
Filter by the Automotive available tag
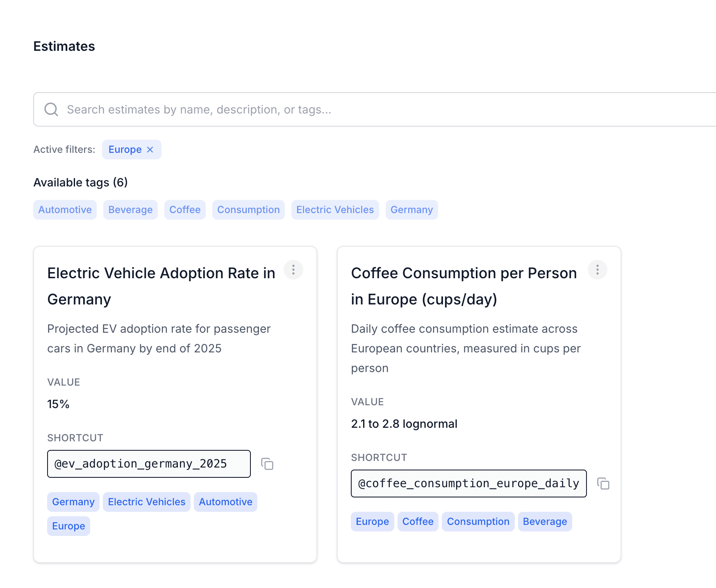[65, 210]
